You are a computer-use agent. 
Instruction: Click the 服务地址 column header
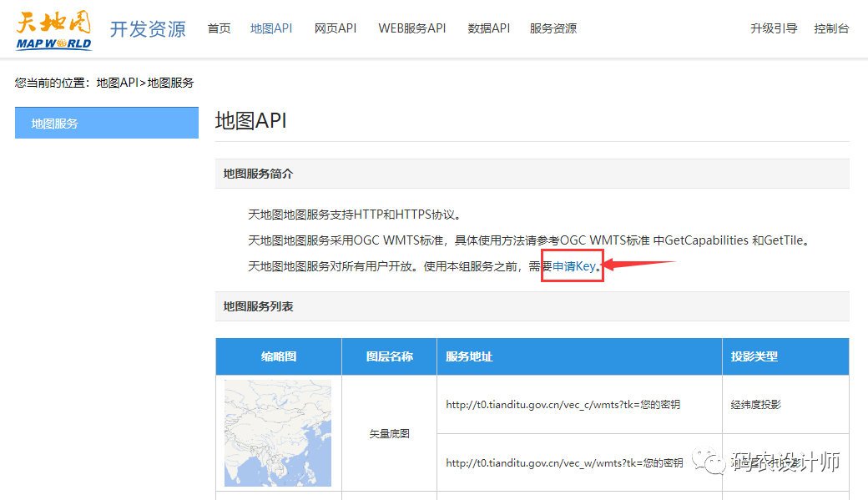pos(469,356)
